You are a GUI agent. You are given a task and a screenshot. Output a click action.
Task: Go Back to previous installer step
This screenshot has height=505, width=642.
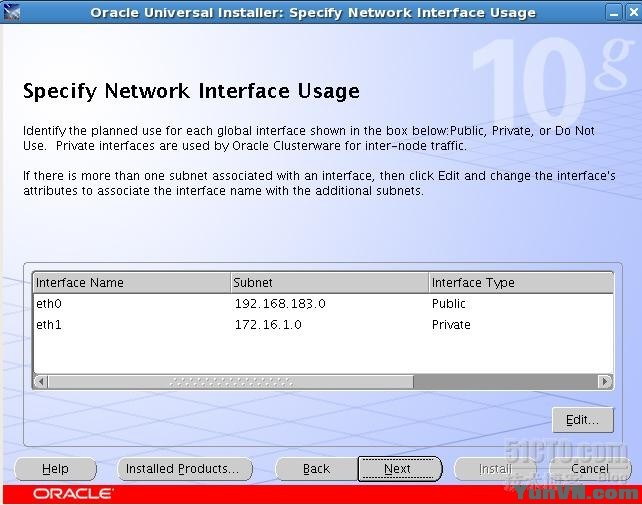316,469
